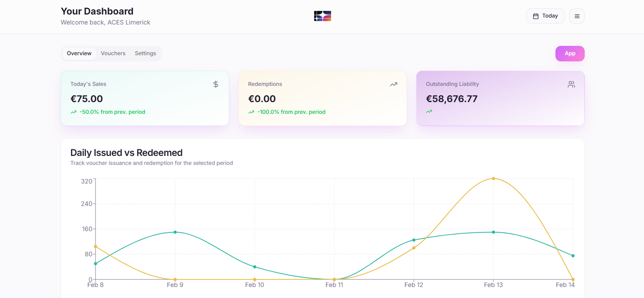Click the users icon on Outstanding Liability
Image resolution: width=644 pixels, height=298 pixels.
pyautogui.click(x=571, y=84)
